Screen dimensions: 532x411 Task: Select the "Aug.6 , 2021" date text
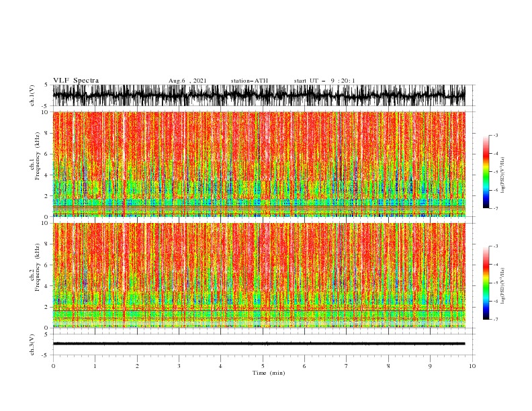click(187, 81)
